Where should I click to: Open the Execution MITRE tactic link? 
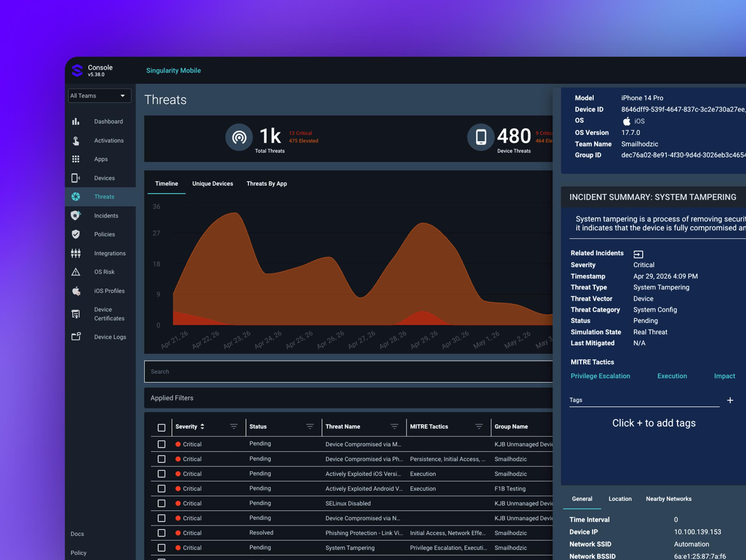pos(672,376)
